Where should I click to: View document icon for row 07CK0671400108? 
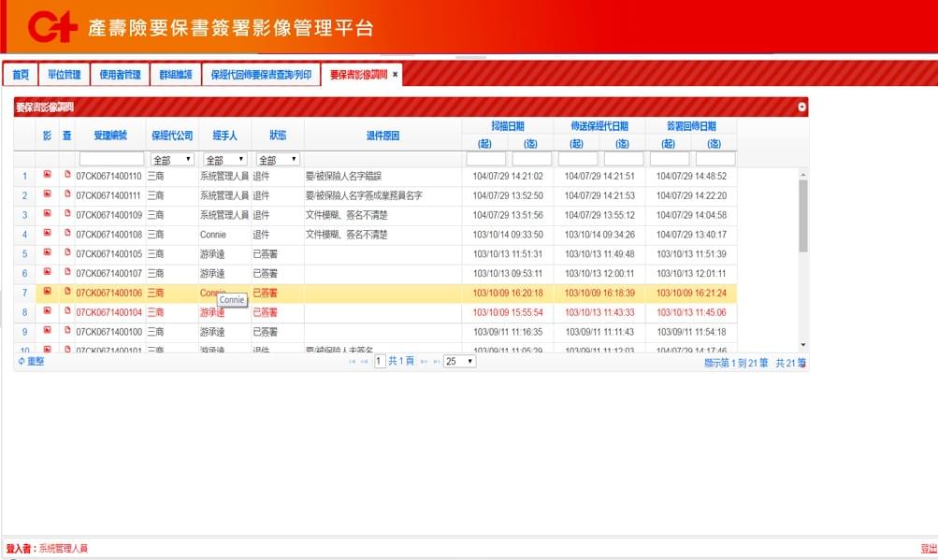pyautogui.click(x=67, y=233)
